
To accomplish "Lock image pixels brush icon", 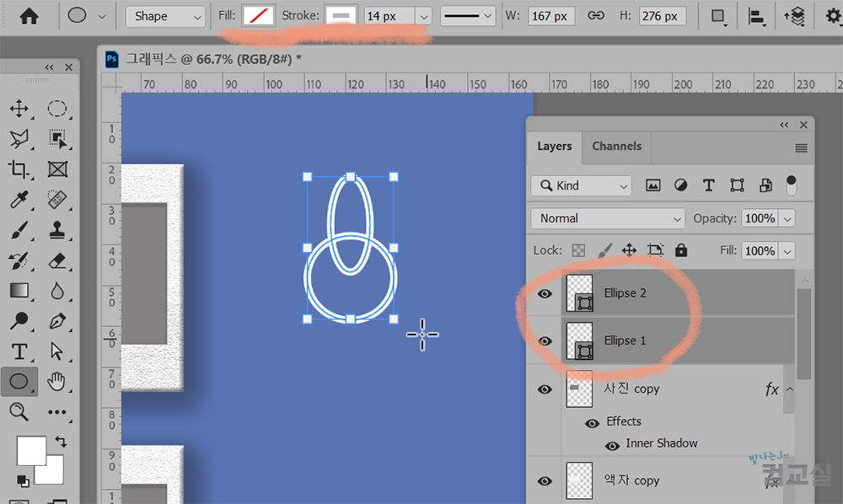I will pos(604,249).
